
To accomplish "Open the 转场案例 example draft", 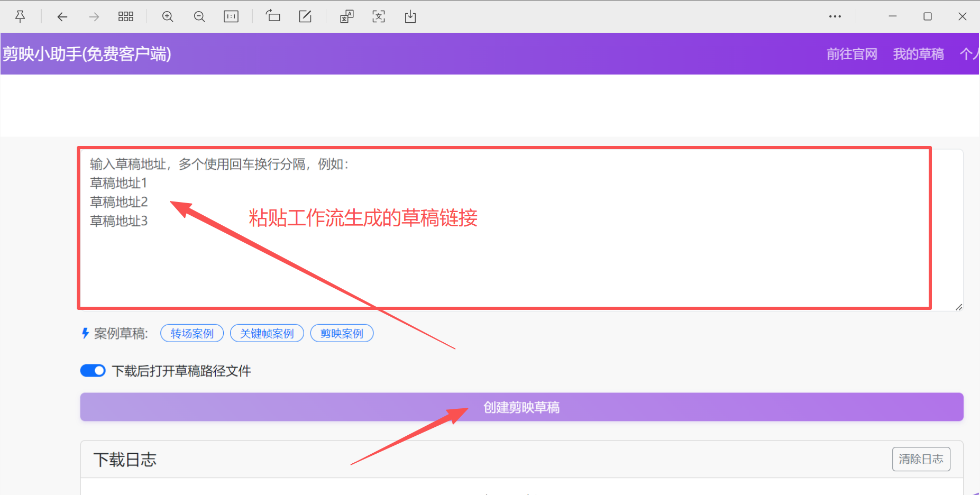I will pyautogui.click(x=191, y=333).
